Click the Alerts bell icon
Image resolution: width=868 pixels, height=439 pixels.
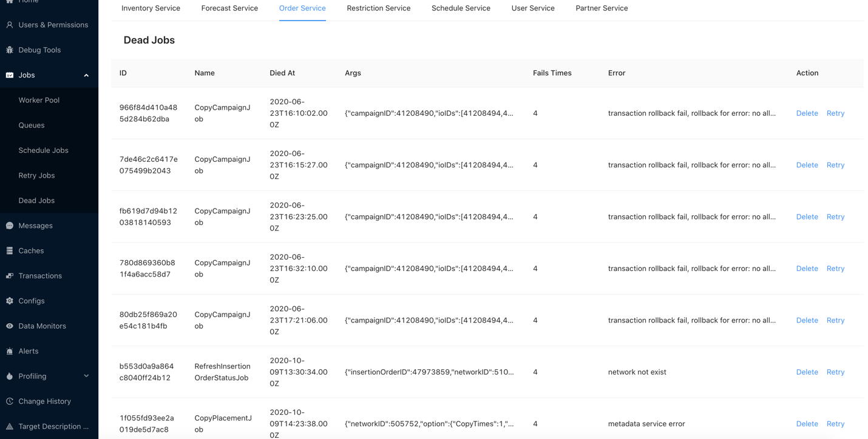10,351
